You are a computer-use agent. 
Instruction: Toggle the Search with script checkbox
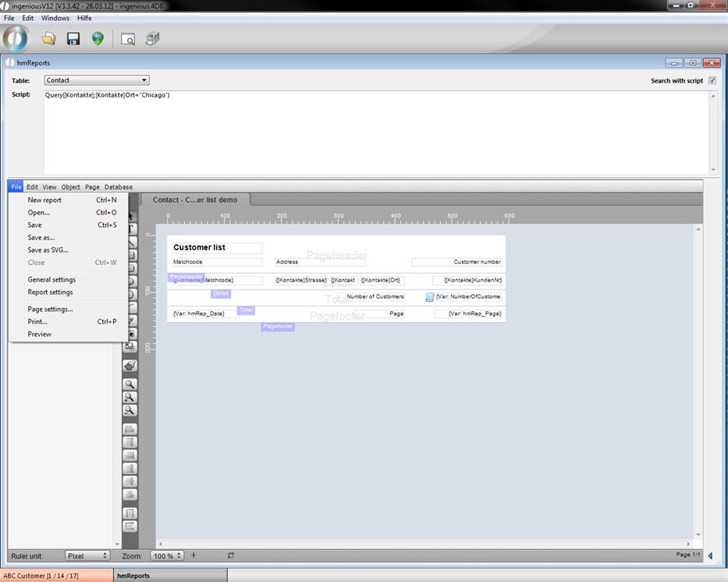(712, 80)
